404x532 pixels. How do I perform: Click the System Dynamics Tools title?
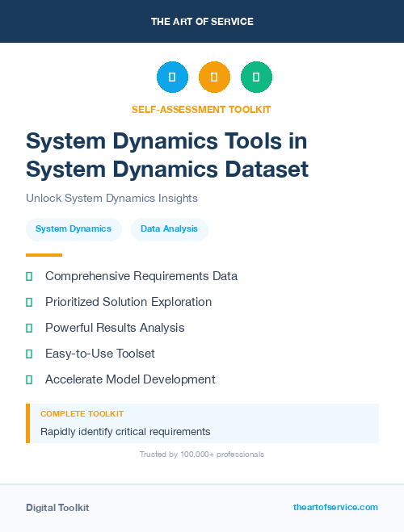coord(167,155)
